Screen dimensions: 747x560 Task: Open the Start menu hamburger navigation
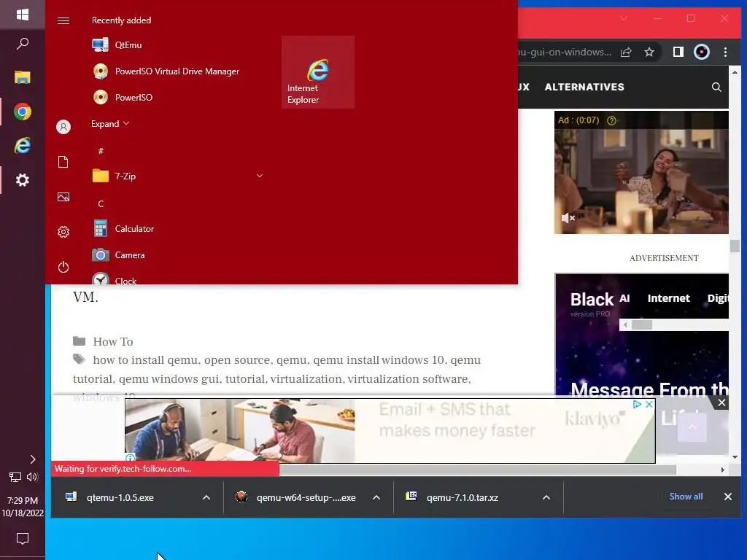63,20
